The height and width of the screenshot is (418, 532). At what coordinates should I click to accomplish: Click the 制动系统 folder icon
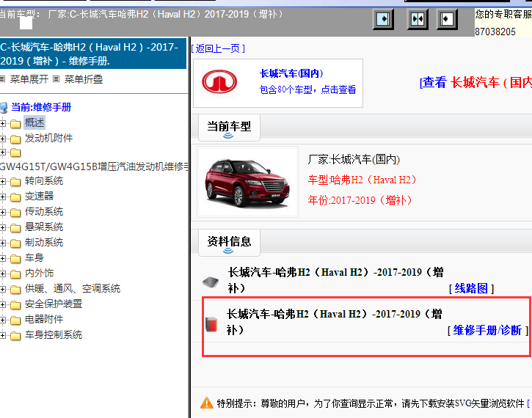pos(15,243)
